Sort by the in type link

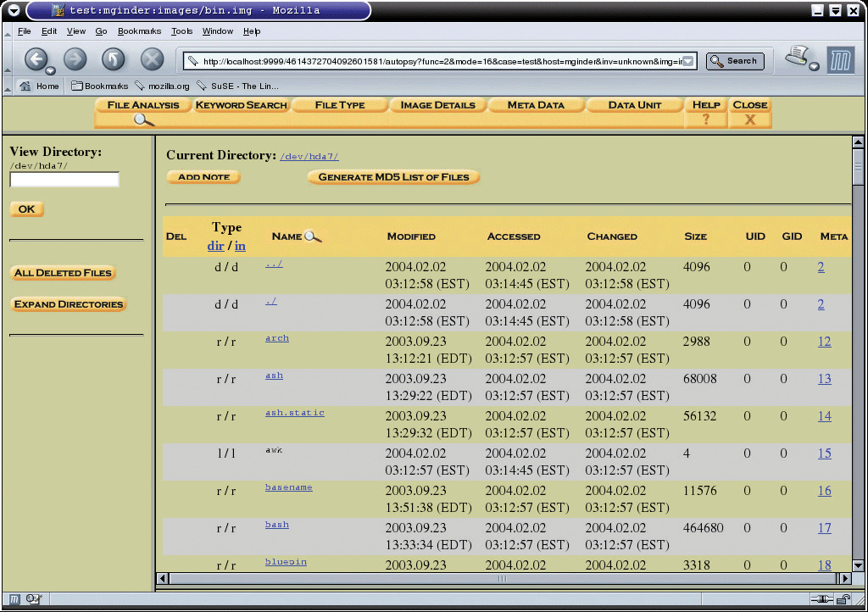click(240, 246)
